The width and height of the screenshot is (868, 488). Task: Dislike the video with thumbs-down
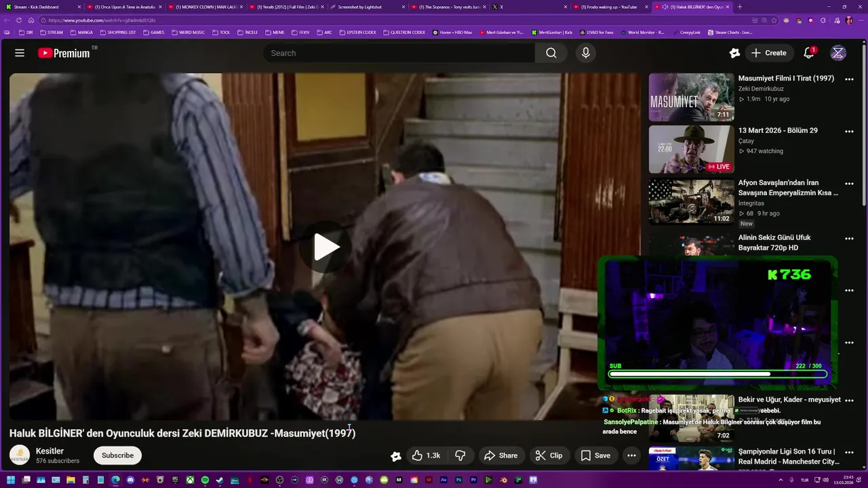tap(460, 455)
